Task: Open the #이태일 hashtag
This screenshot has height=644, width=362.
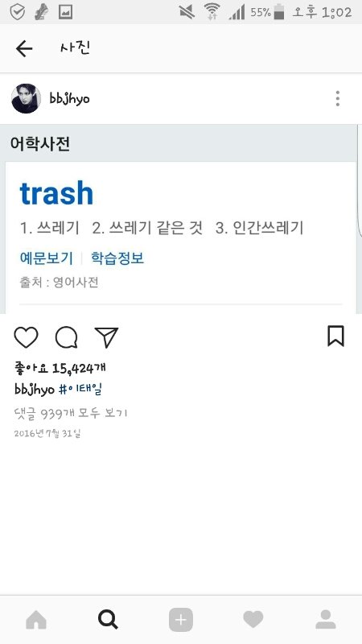Action: point(80,390)
